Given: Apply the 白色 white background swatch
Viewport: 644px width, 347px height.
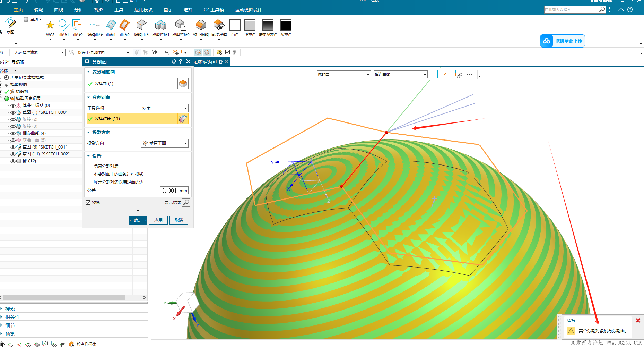Looking at the screenshot, I should 235,25.
